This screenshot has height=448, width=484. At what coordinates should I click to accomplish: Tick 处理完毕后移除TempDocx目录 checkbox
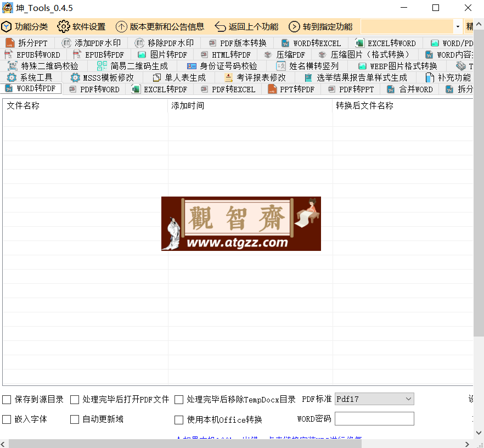coord(179,400)
